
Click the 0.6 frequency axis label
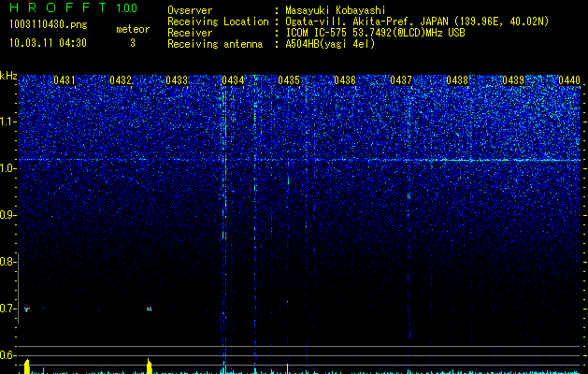pos(7,355)
